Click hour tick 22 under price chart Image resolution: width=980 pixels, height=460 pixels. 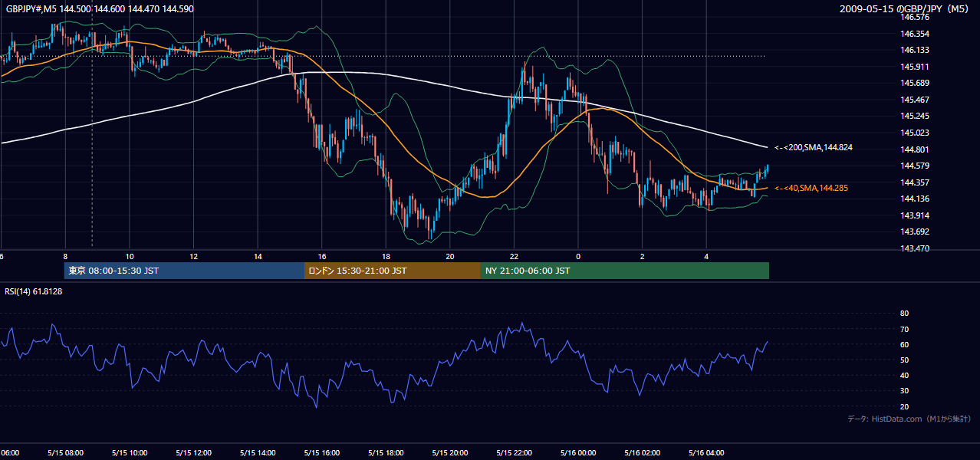pyautogui.click(x=515, y=256)
